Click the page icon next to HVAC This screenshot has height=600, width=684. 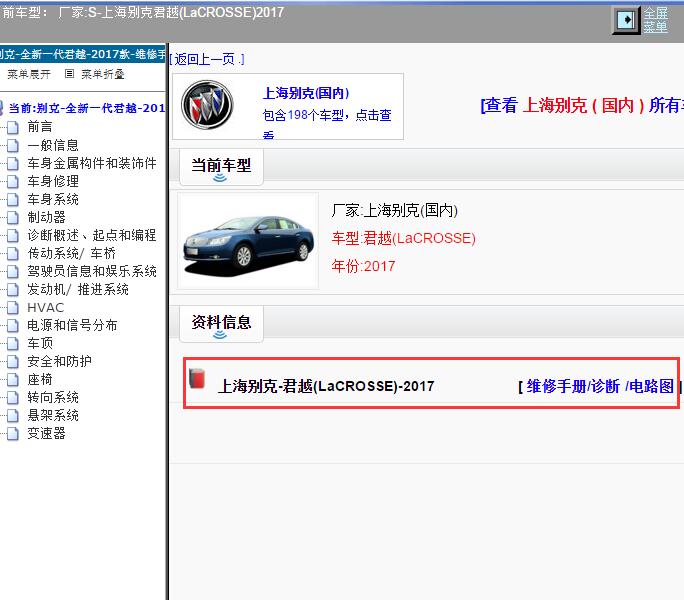tap(11, 307)
